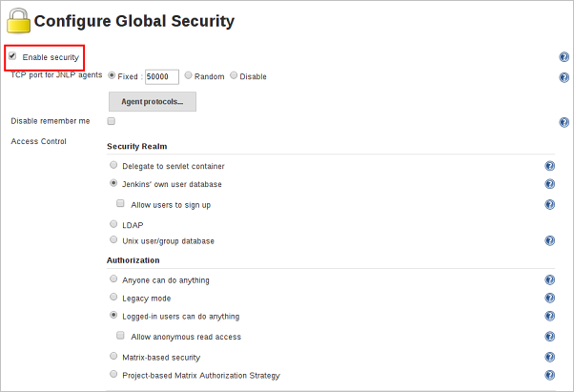Select the Random TCP port option
Screen dimensions: 574x392
pos(188,75)
